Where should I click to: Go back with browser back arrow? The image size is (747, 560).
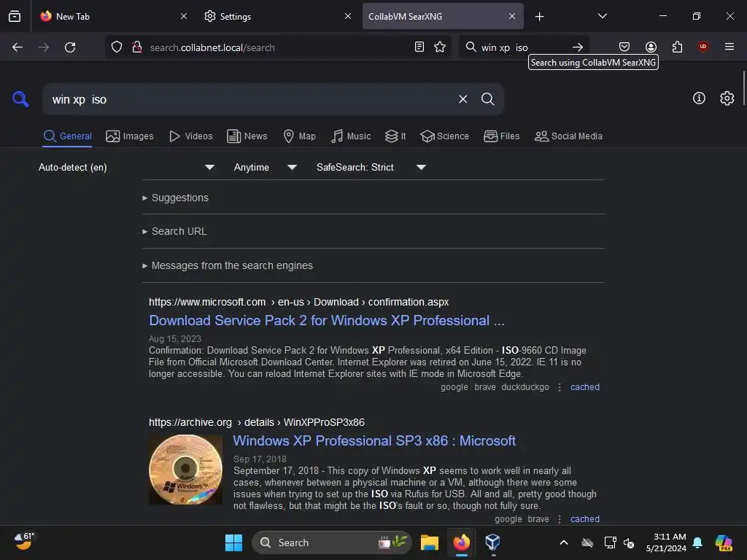click(18, 47)
